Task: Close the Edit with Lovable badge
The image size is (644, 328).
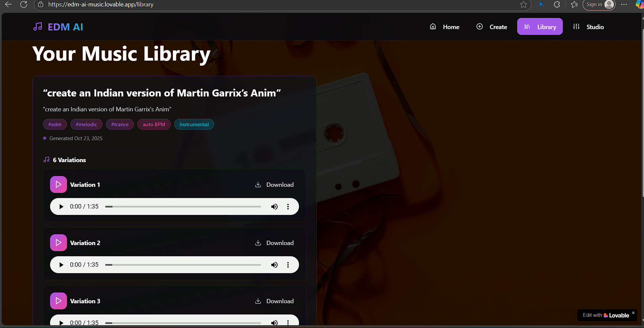Action: pos(633,313)
